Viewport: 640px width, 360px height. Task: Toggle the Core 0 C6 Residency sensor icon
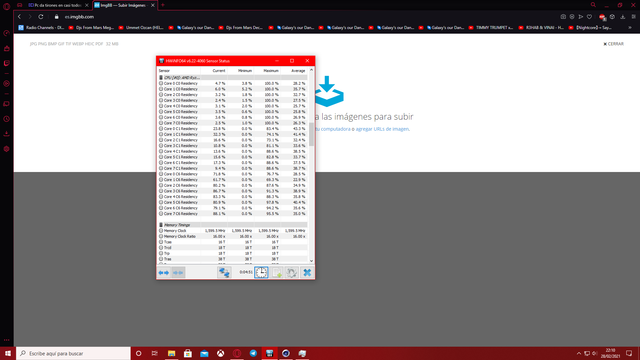click(161, 174)
